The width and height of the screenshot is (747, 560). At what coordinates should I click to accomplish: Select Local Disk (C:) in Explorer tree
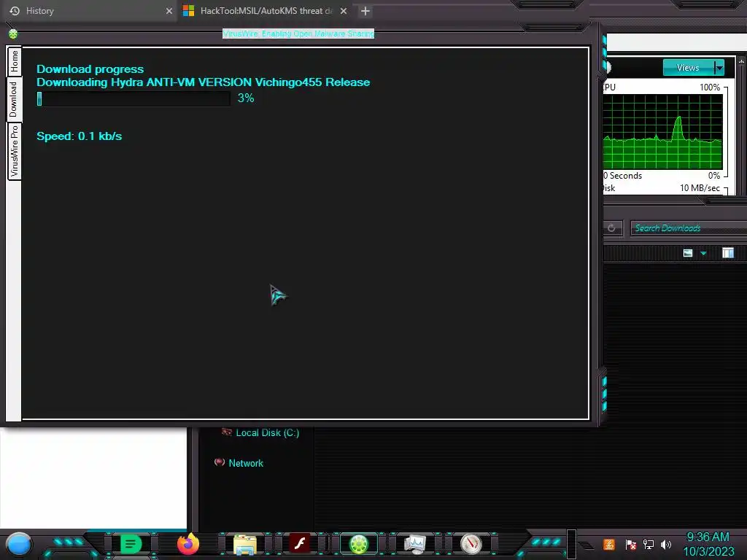[x=267, y=433]
